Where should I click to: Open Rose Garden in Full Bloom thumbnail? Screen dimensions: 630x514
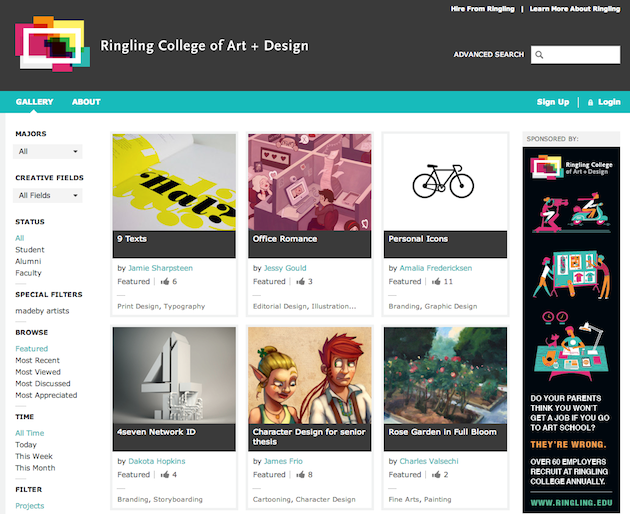[x=445, y=375]
